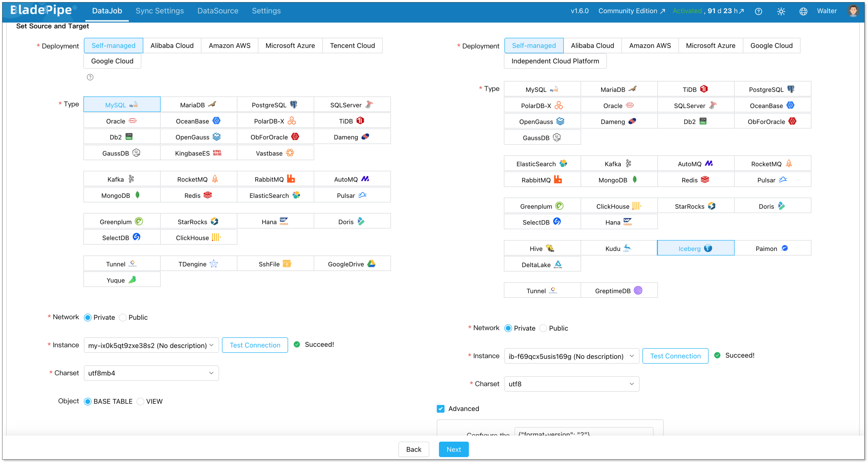Viewport: 868px width, 463px height.
Task: Choose BASE TABLE object option
Action: tap(88, 401)
